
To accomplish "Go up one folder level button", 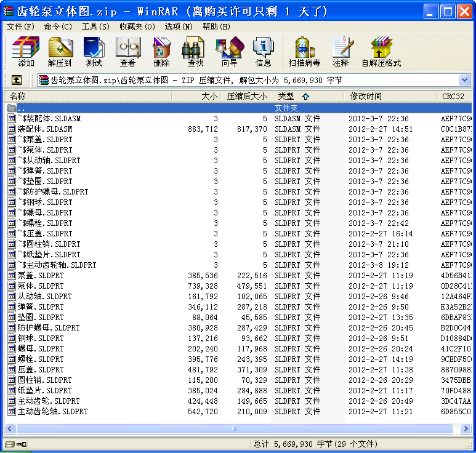I will pyautogui.click(x=17, y=80).
